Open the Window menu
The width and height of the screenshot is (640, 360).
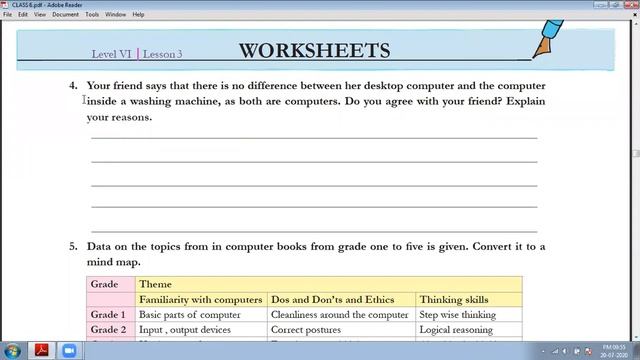pyautogui.click(x=116, y=14)
